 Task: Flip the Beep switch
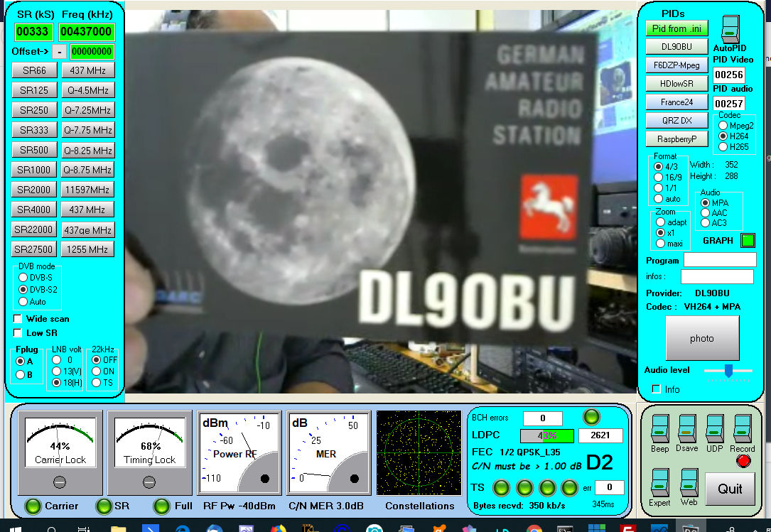659,429
